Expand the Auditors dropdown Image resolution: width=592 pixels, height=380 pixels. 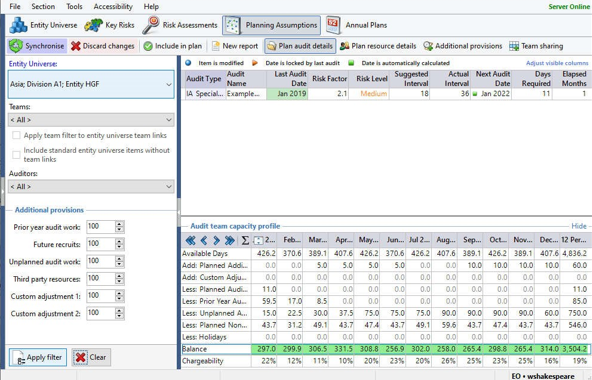click(x=169, y=187)
